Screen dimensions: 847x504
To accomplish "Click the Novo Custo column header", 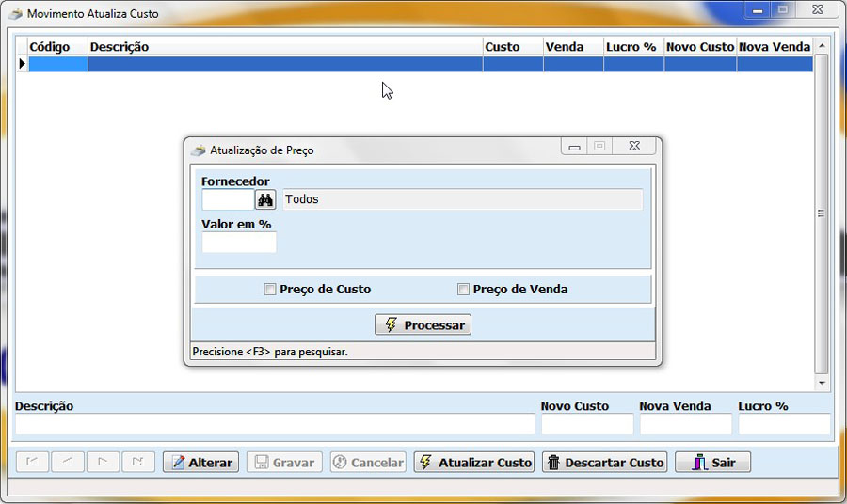I will click(x=700, y=47).
